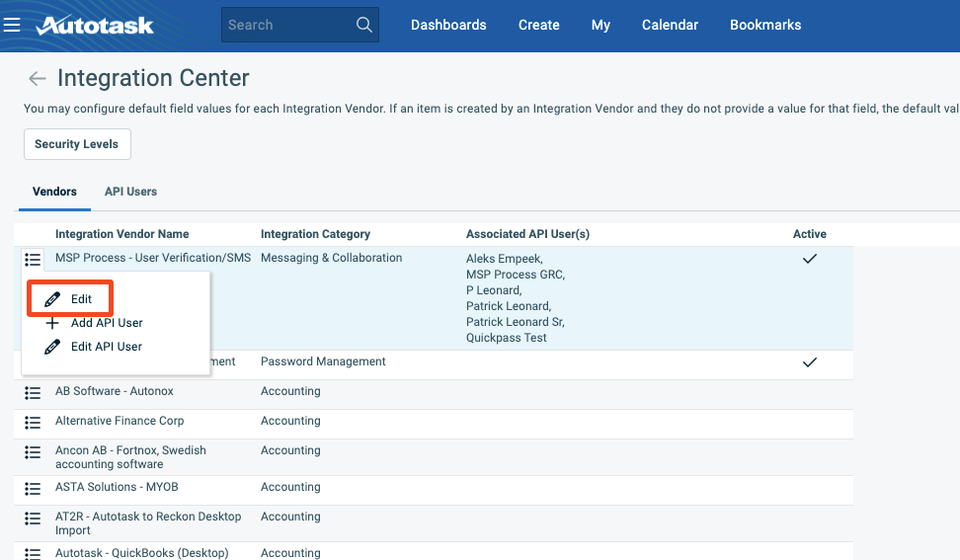
Task: Select Alternative Finance Corp row text
Action: pos(120,421)
